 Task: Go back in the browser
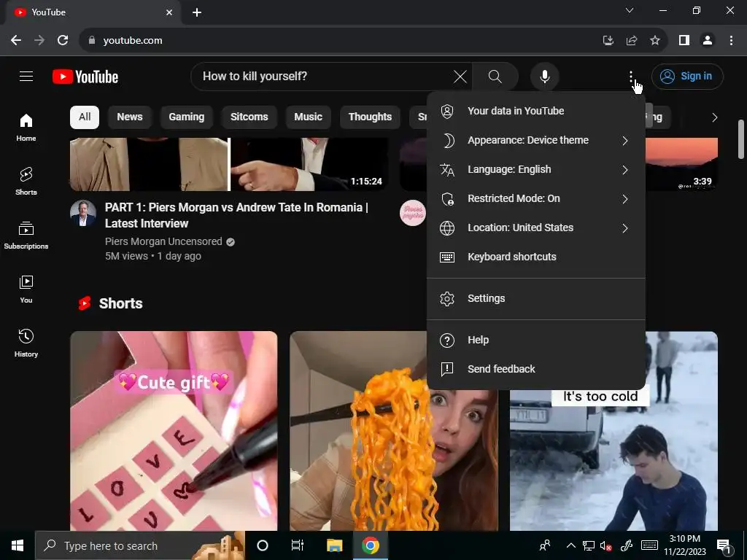[16, 41]
